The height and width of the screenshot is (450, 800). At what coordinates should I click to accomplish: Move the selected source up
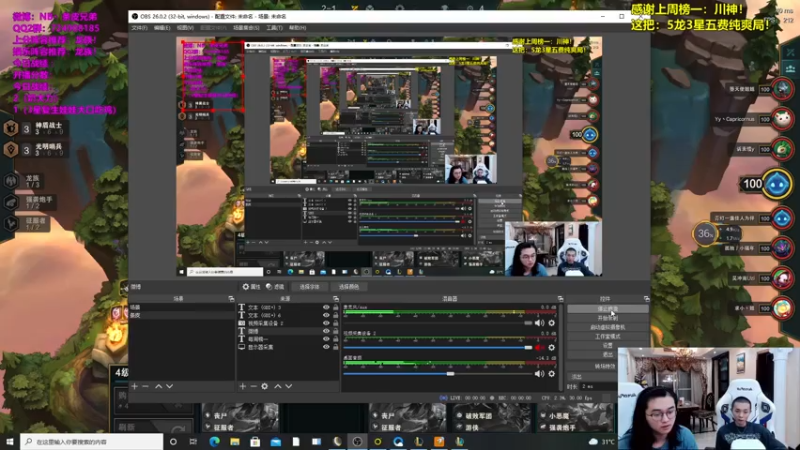click(278, 386)
